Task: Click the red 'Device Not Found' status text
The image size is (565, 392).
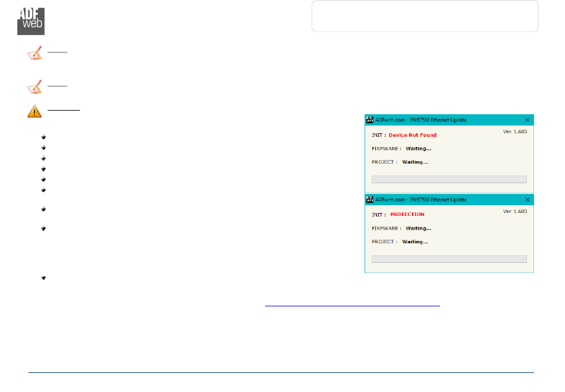Action: pos(413,135)
